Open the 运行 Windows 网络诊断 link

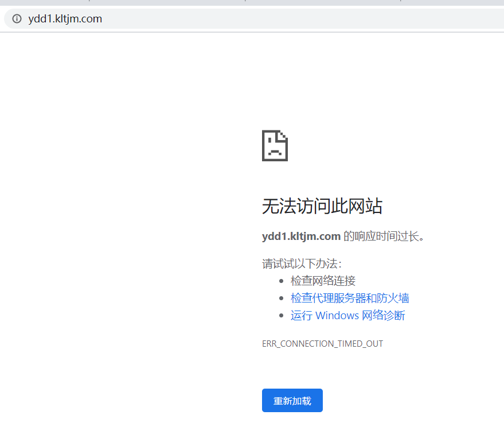click(x=348, y=315)
